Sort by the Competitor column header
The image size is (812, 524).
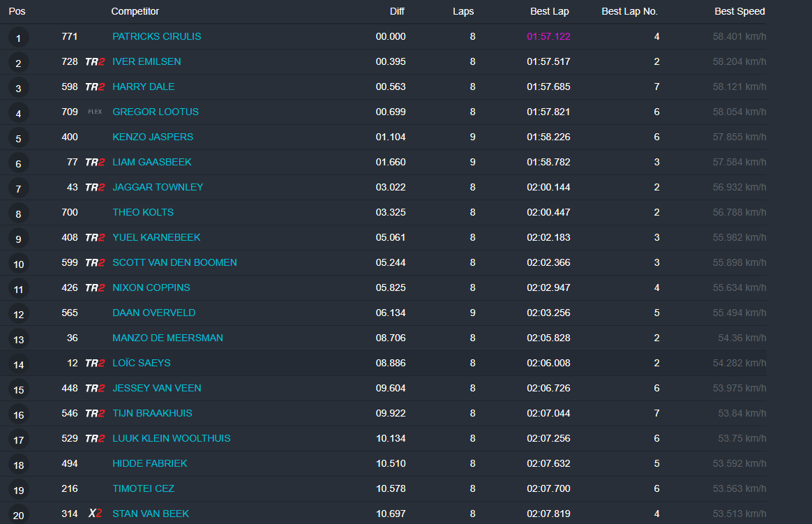click(x=135, y=11)
